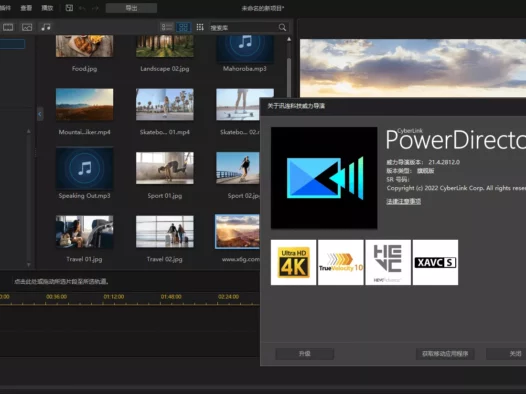The image size is (526, 394).
Task: Select the highlighted www.x6g.com thumbnail
Action: click(237, 231)
